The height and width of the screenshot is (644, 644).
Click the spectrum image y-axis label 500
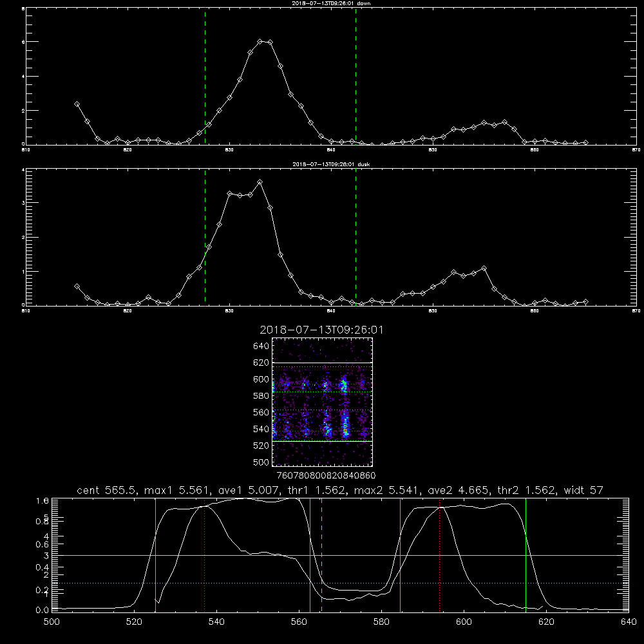pos(261,462)
